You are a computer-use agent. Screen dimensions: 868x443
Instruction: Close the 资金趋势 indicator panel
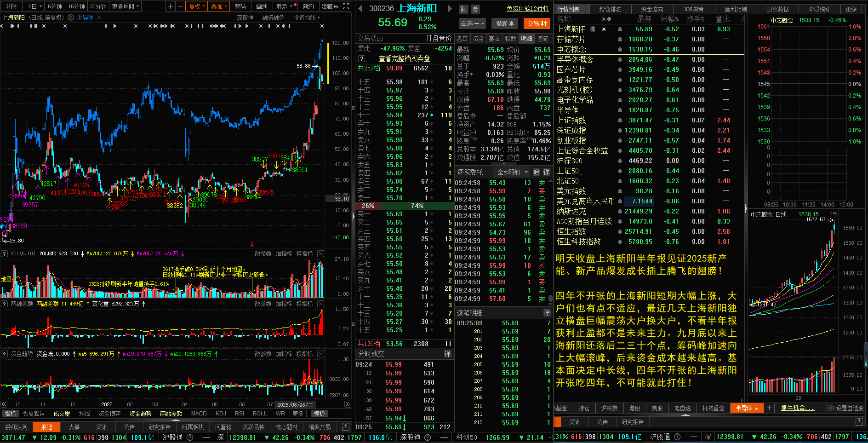tap(321, 354)
